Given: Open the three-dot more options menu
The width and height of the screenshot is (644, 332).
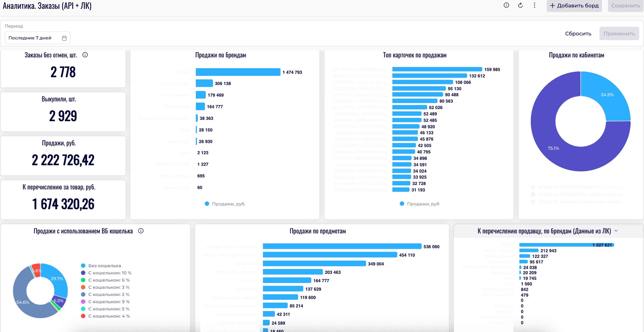Looking at the screenshot, I should 534,5.
